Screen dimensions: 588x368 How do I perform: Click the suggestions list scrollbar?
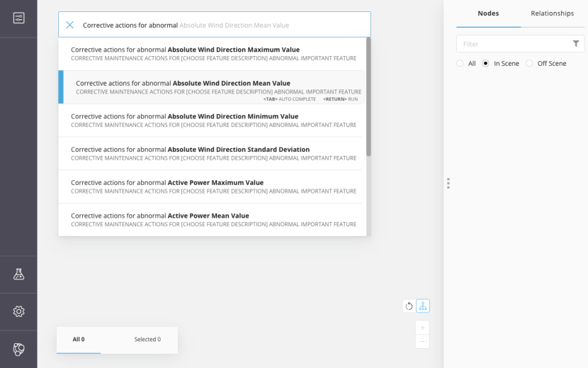coord(368,97)
